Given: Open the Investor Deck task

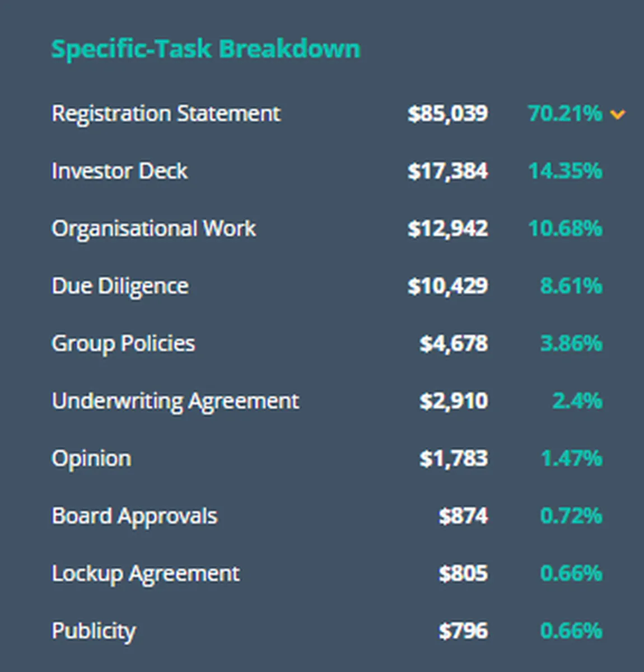Looking at the screenshot, I should click(x=119, y=171).
